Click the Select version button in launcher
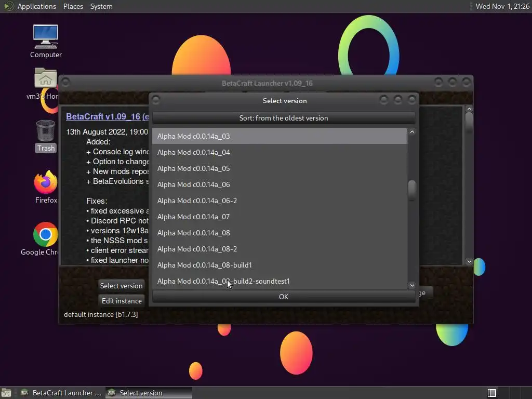Viewport: 532px width, 399px height. (x=121, y=286)
